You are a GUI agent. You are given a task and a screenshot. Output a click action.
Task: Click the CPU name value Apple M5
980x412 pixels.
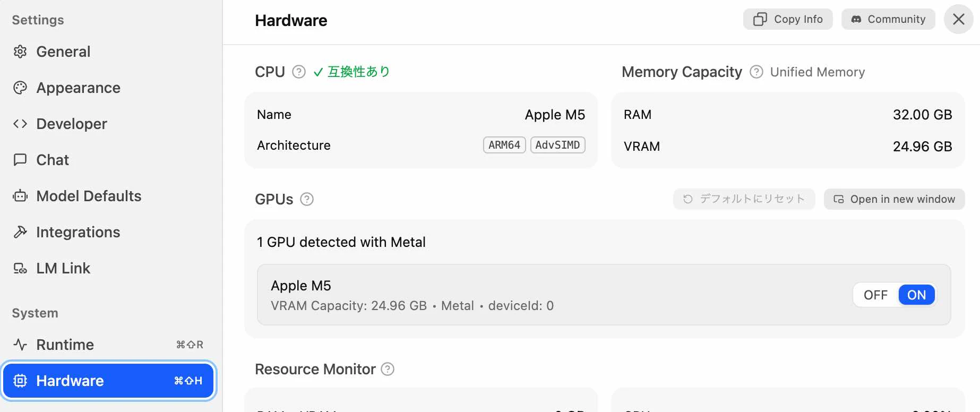pos(555,115)
